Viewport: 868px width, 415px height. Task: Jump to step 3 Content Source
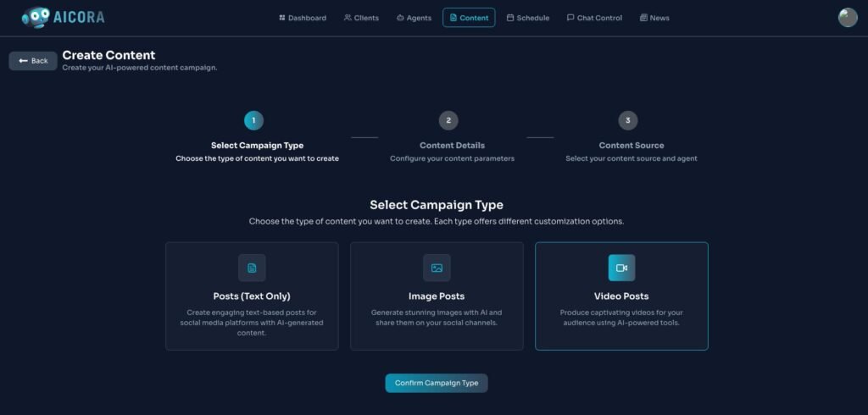tap(627, 120)
